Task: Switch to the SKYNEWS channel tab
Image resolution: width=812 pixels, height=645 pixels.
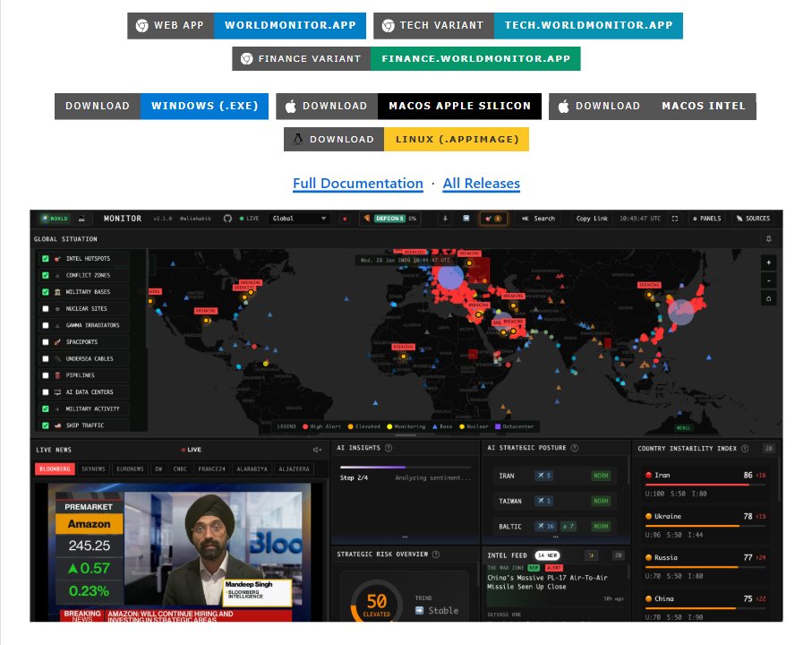Action: [93, 469]
